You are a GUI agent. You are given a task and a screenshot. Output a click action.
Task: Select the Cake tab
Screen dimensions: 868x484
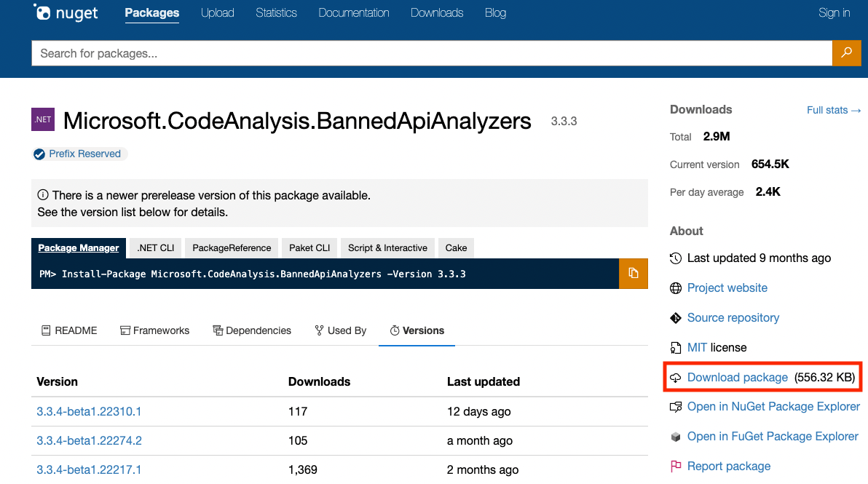456,247
